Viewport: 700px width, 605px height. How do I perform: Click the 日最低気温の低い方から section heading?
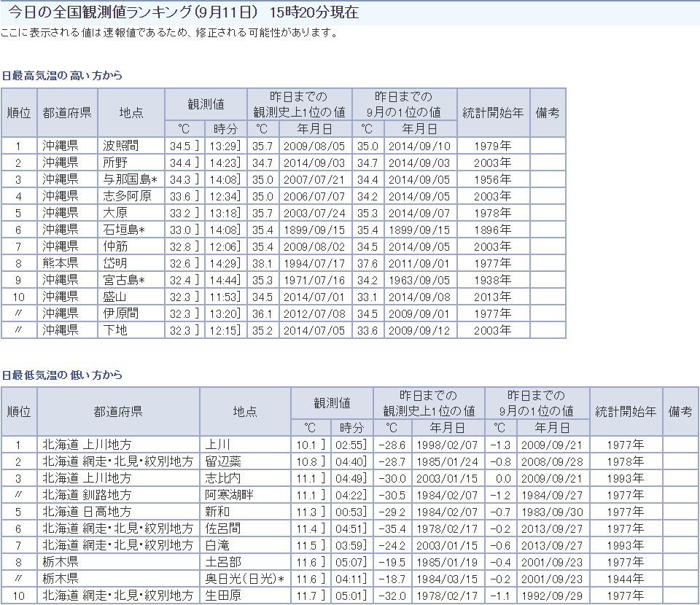pyautogui.click(x=62, y=375)
